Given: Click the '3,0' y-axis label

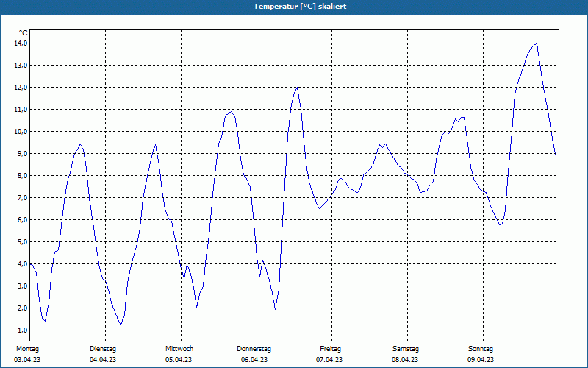Looking at the screenshot, I should (23, 286).
